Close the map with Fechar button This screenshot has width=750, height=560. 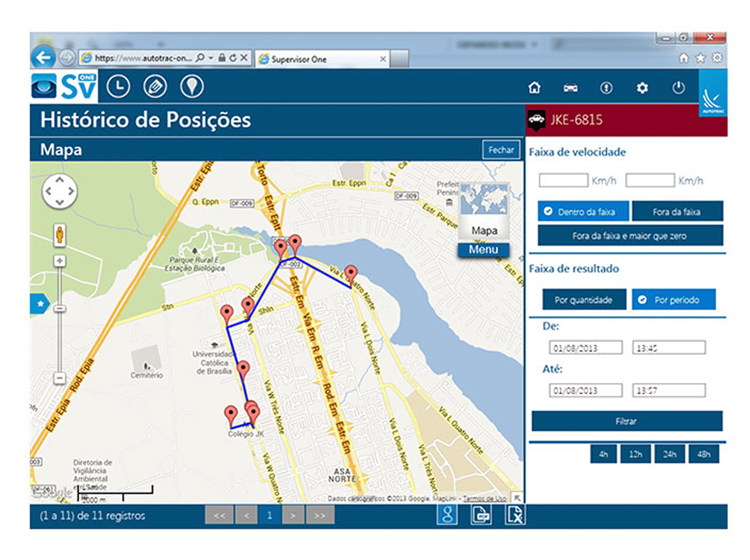pos(501,150)
